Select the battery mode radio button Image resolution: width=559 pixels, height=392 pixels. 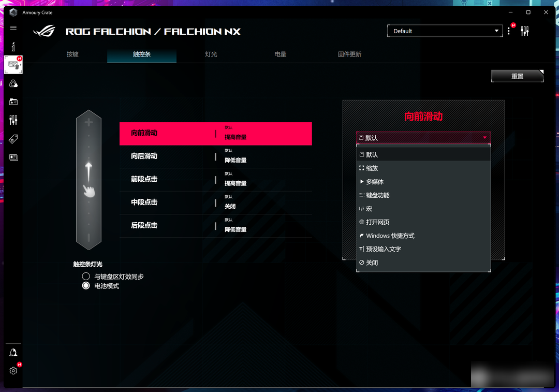(86, 286)
